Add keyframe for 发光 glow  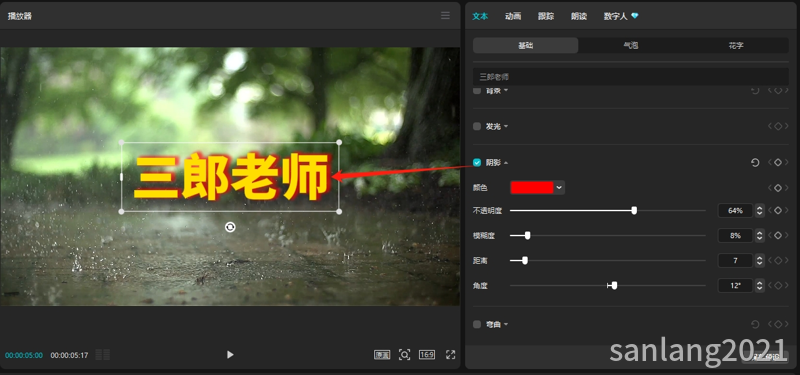[x=778, y=126]
